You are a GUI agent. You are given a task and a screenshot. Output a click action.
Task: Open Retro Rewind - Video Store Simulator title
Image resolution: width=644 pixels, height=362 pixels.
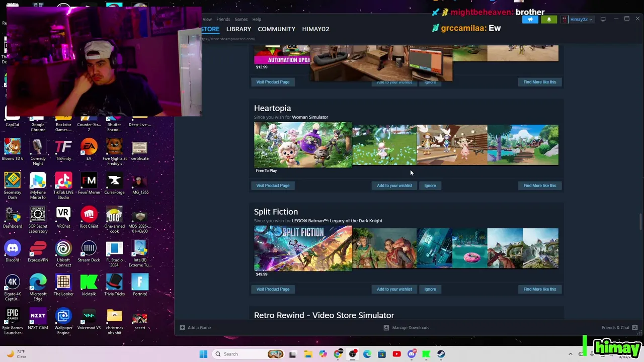[324, 315]
